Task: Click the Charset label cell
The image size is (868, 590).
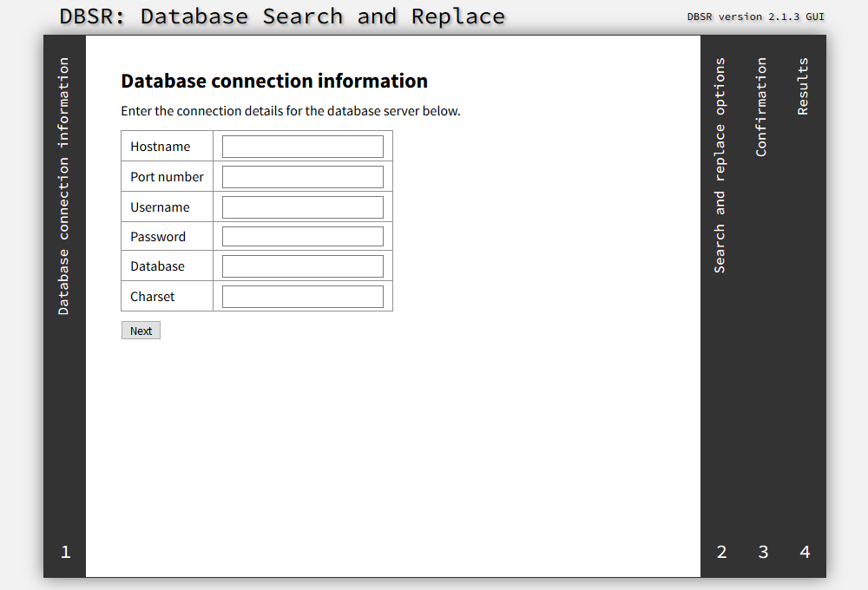Action: point(153,297)
